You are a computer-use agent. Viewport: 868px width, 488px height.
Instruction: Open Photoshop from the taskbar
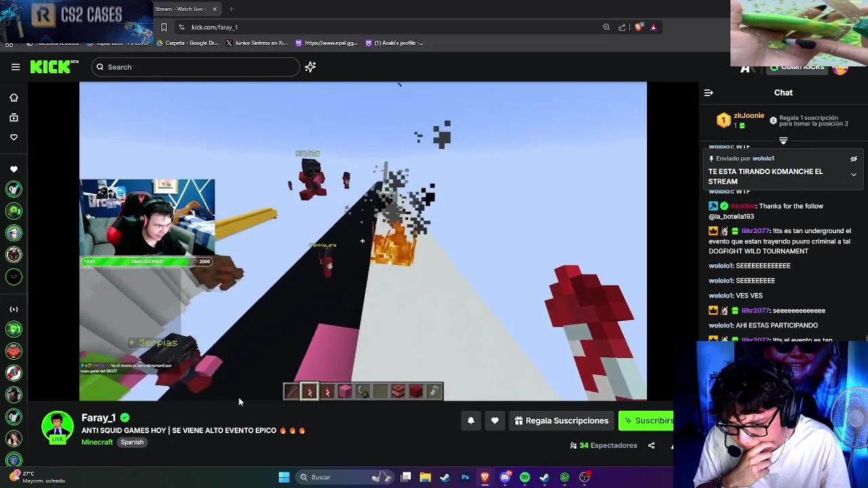[x=465, y=477]
